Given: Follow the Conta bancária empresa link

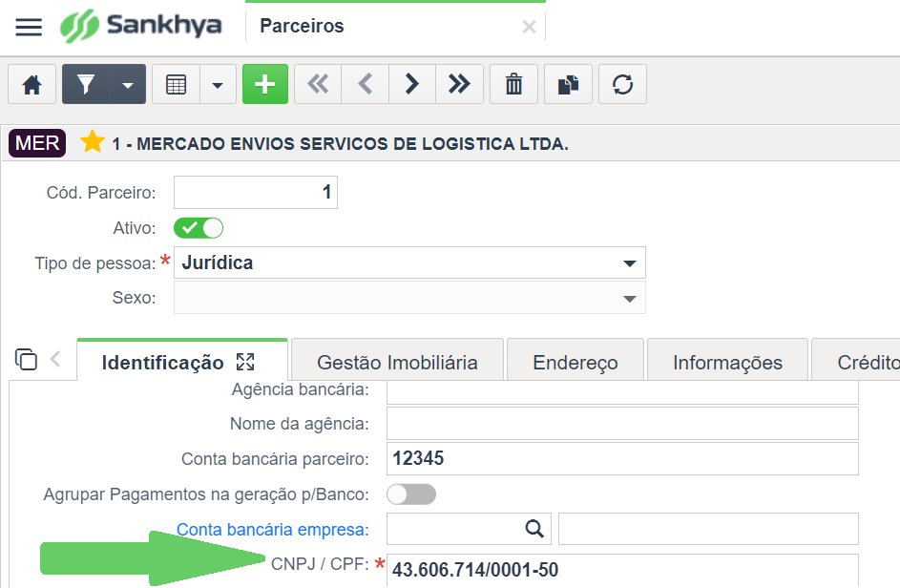Looking at the screenshot, I should pyautogui.click(x=272, y=530).
